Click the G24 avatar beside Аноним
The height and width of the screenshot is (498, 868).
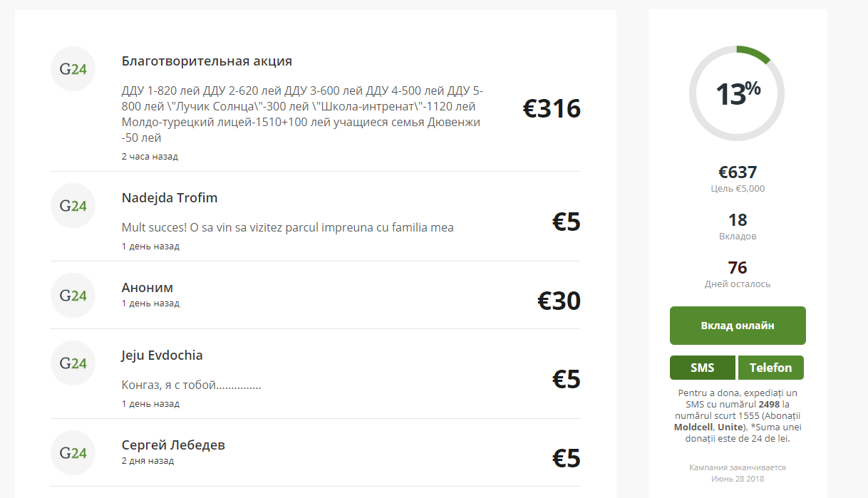(x=73, y=296)
